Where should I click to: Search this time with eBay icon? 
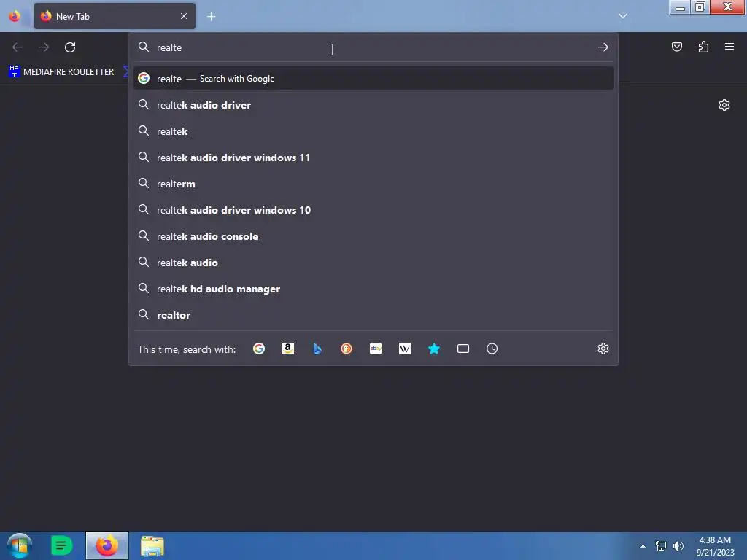point(376,349)
